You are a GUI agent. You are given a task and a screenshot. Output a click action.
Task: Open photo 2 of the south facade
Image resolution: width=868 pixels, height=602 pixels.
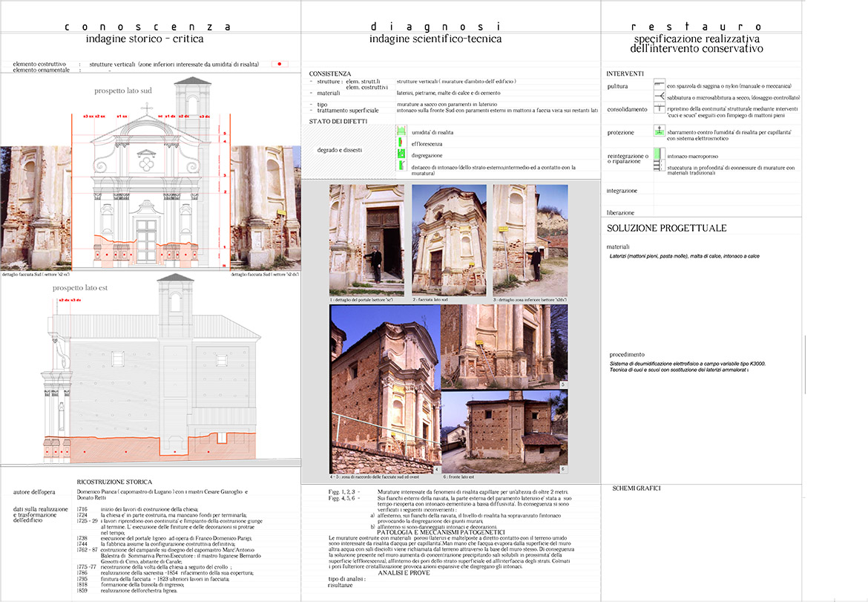tap(449, 240)
